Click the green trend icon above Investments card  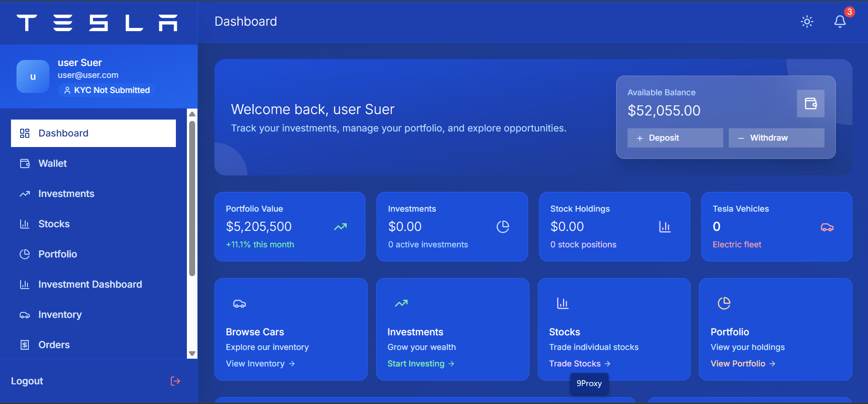coord(401,303)
